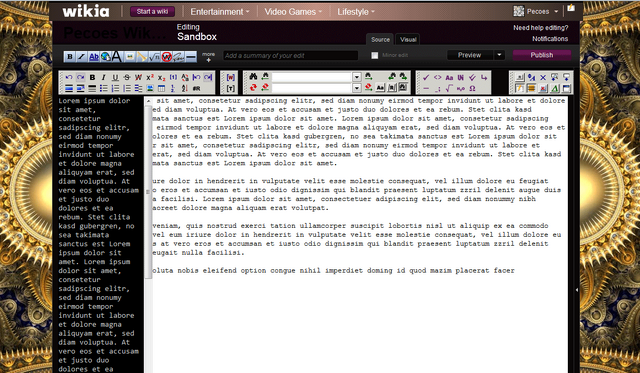
Task: Click the Preview button
Action: click(x=469, y=55)
